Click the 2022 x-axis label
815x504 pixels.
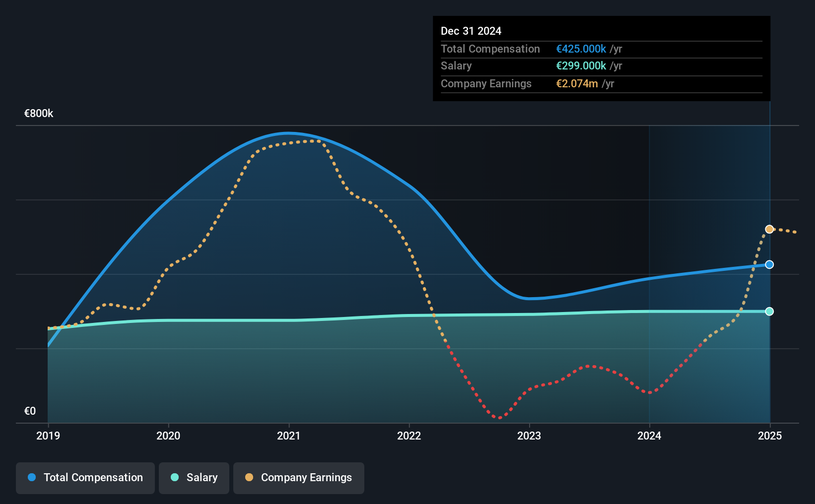click(x=409, y=436)
